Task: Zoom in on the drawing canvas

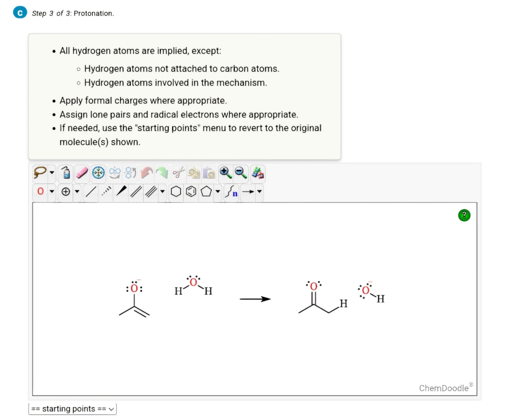Action: (225, 173)
